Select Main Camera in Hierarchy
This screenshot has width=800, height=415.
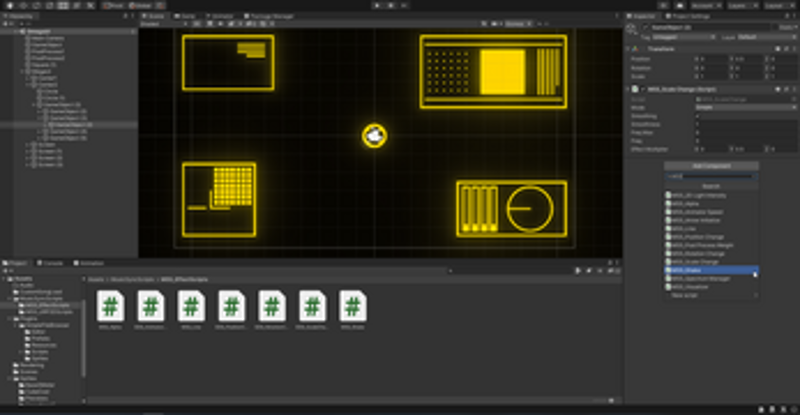44,38
